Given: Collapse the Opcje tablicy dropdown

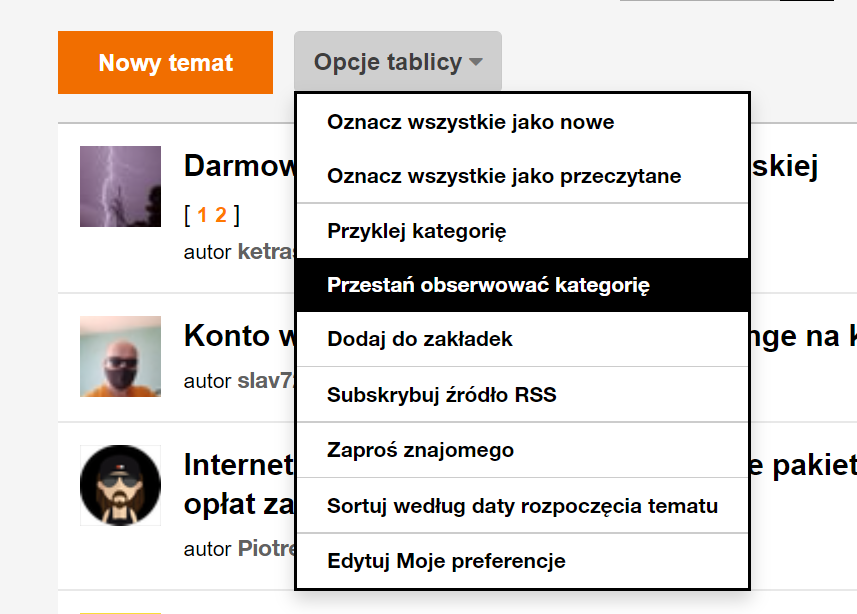Looking at the screenshot, I should point(398,63).
